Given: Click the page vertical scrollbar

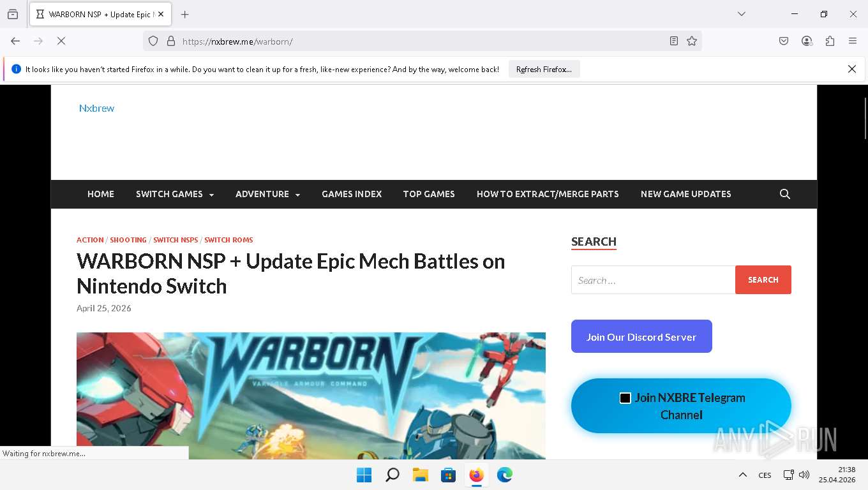Looking at the screenshot, I should pos(865,118).
